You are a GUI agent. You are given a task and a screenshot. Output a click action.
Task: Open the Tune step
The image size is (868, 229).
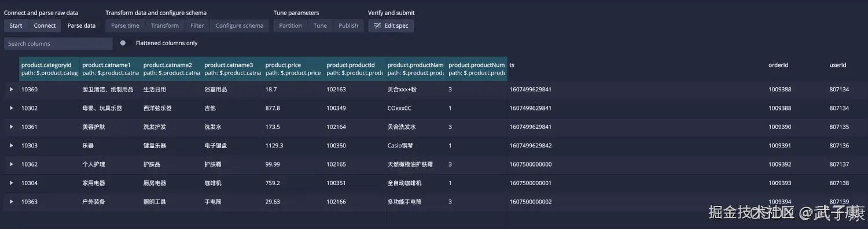point(320,25)
